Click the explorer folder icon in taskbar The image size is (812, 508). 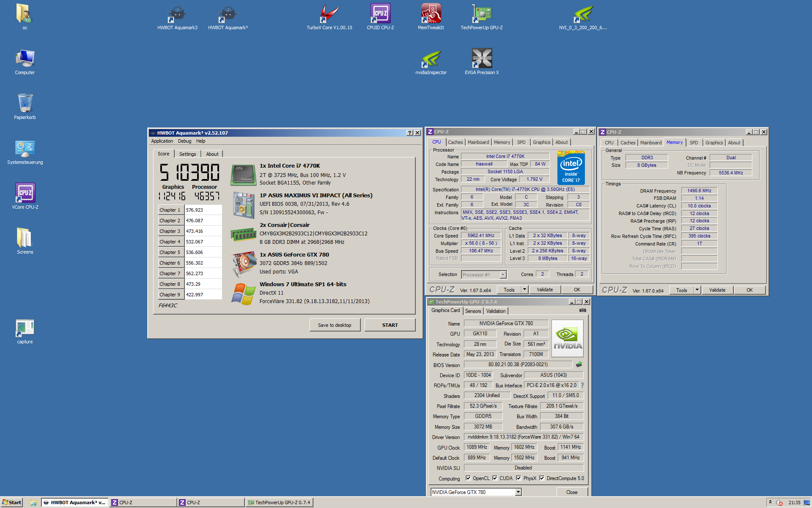33,502
